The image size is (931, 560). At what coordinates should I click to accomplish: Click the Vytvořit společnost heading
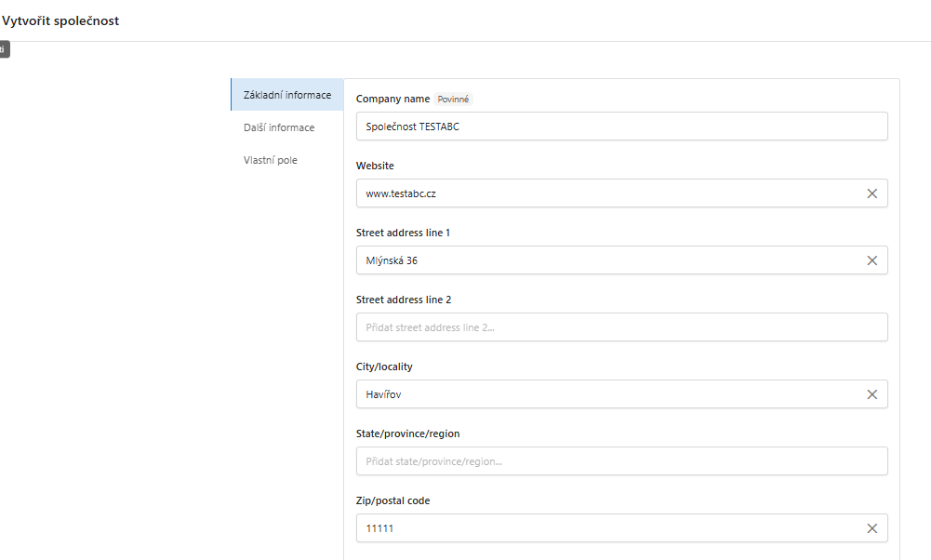(x=60, y=20)
